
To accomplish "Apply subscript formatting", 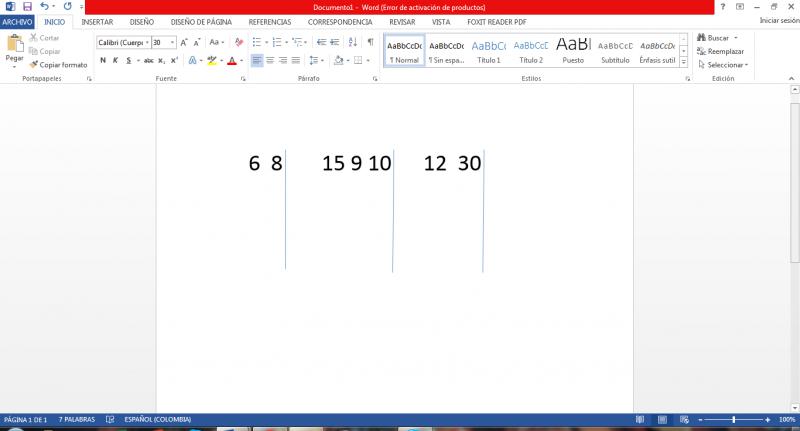I will pyautogui.click(x=161, y=60).
